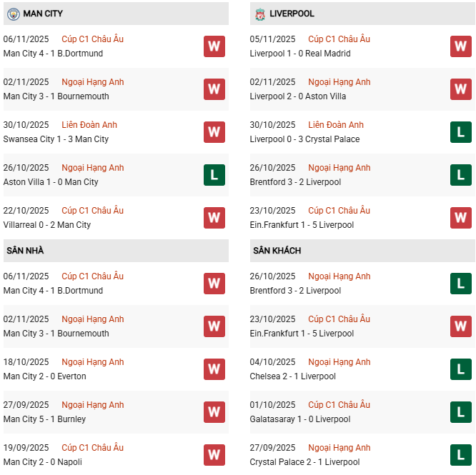The width and height of the screenshot is (476, 475).
Task: Click the L badge for Chelsea 2 - 1 Liverpool
Action: 461,369
